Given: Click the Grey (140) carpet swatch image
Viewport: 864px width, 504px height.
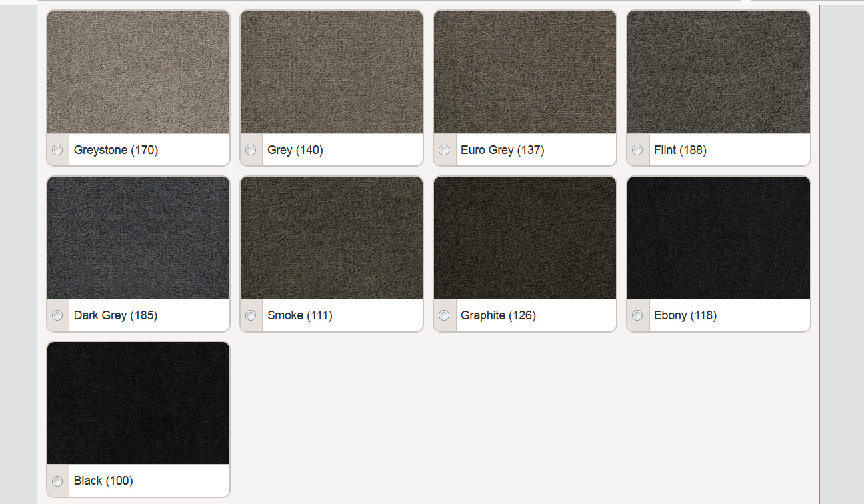Looking at the screenshot, I should (x=332, y=72).
